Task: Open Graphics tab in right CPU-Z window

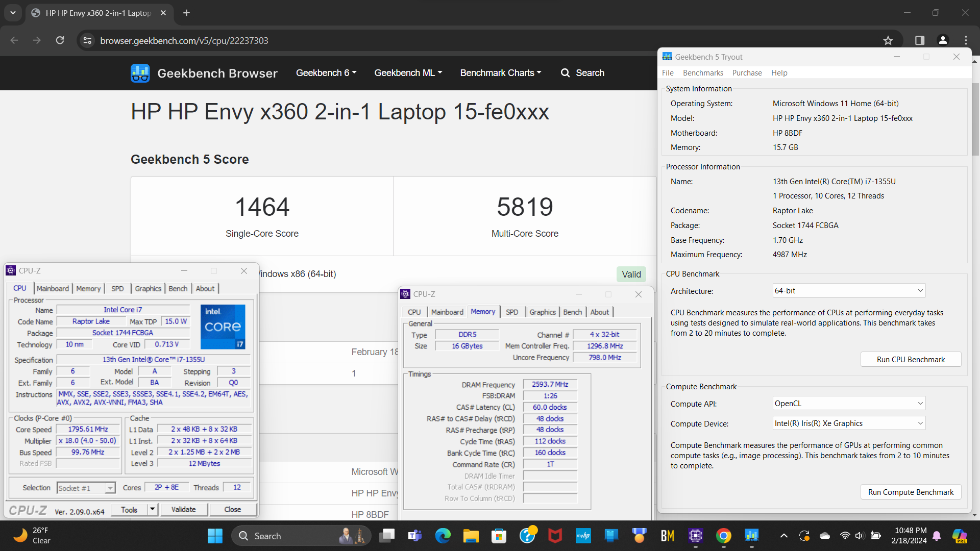Action: [542, 312]
